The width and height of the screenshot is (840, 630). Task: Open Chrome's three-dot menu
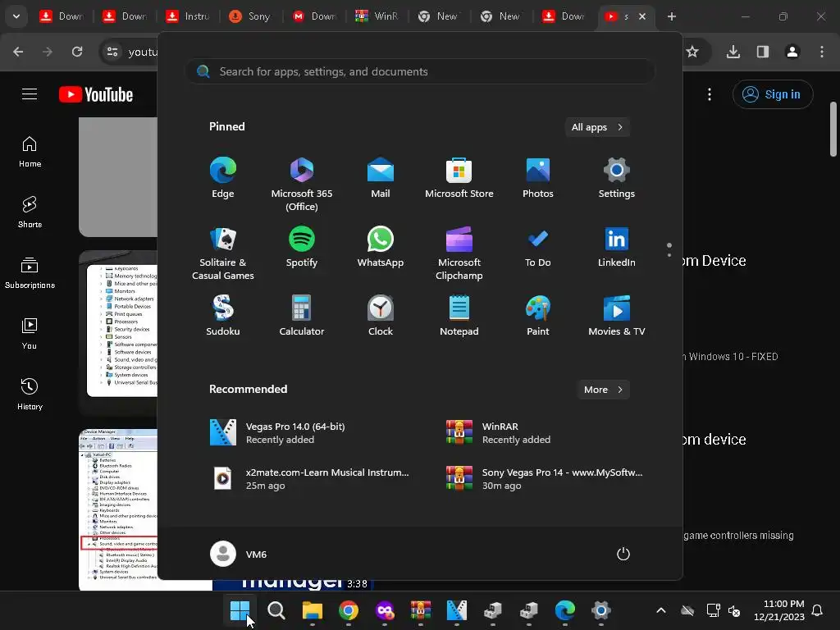[822, 52]
